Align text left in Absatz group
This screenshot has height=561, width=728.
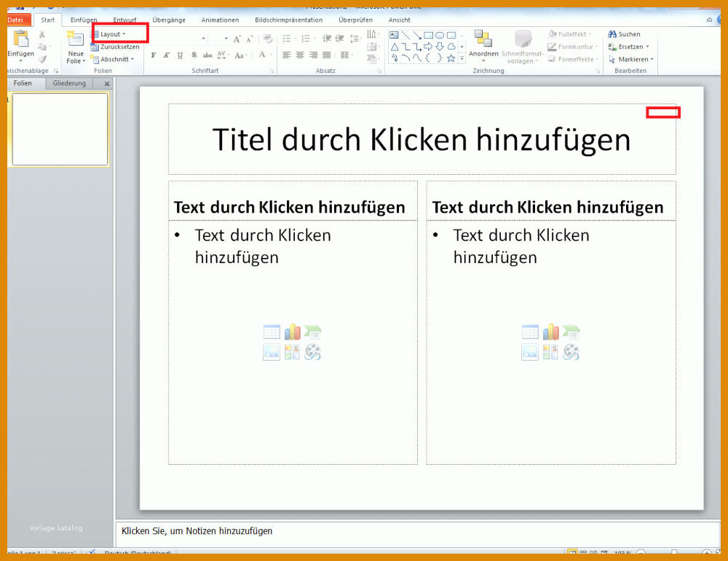coord(287,55)
